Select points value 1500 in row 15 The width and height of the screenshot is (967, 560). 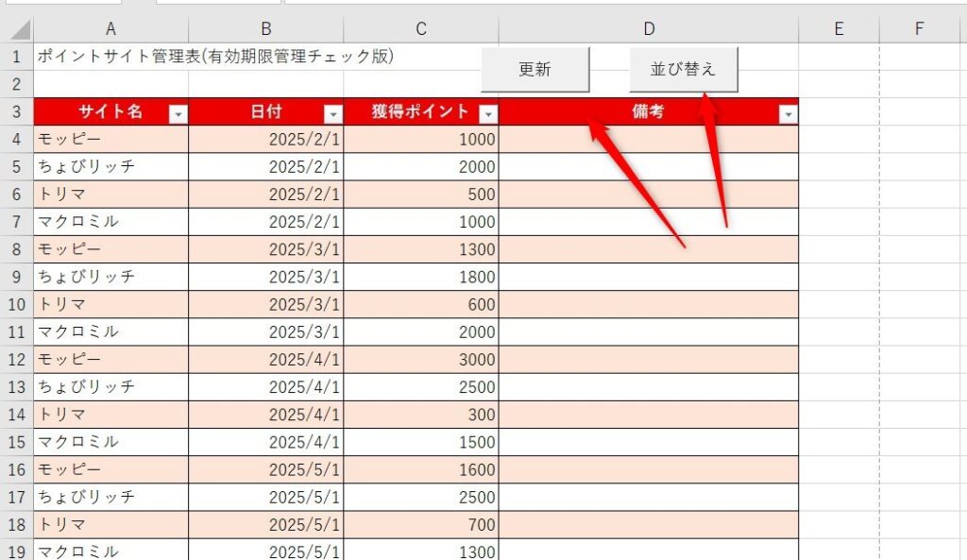tap(421, 442)
